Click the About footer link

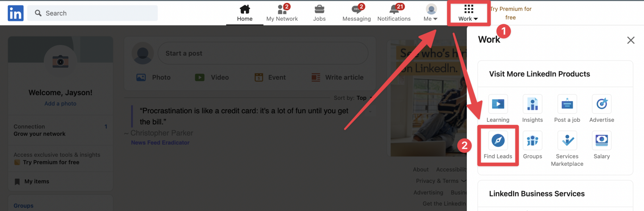point(421,170)
